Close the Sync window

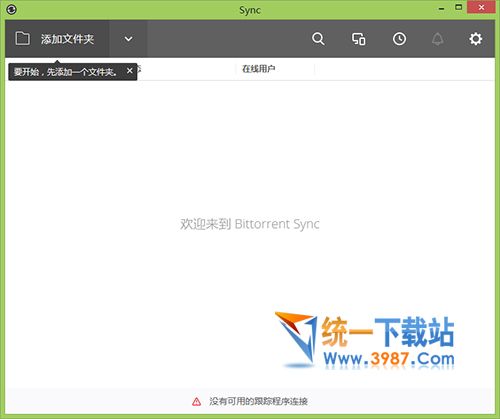coord(481,7)
